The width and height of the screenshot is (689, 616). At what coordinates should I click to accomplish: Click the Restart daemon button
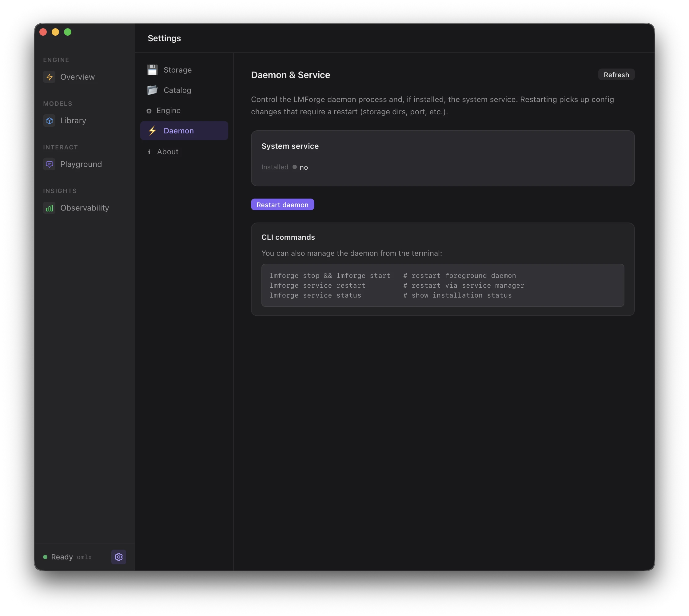pos(282,204)
